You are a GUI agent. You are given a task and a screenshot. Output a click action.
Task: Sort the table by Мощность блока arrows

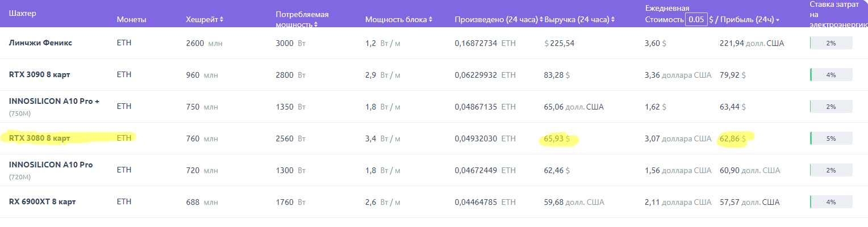pyautogui.click(x=431, y=20)
